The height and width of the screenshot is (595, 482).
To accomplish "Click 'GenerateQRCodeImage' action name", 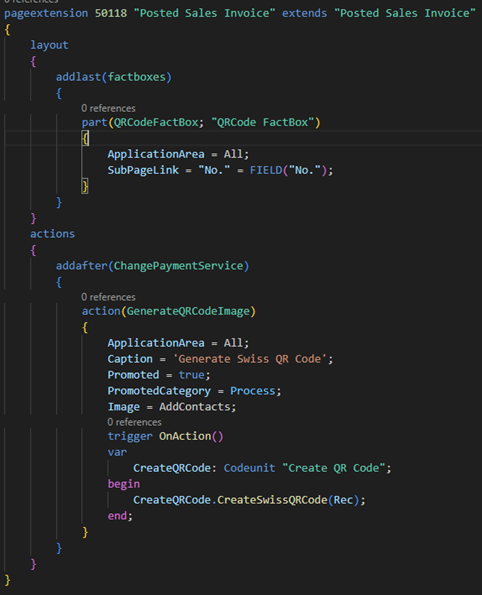I will [188, 311].
